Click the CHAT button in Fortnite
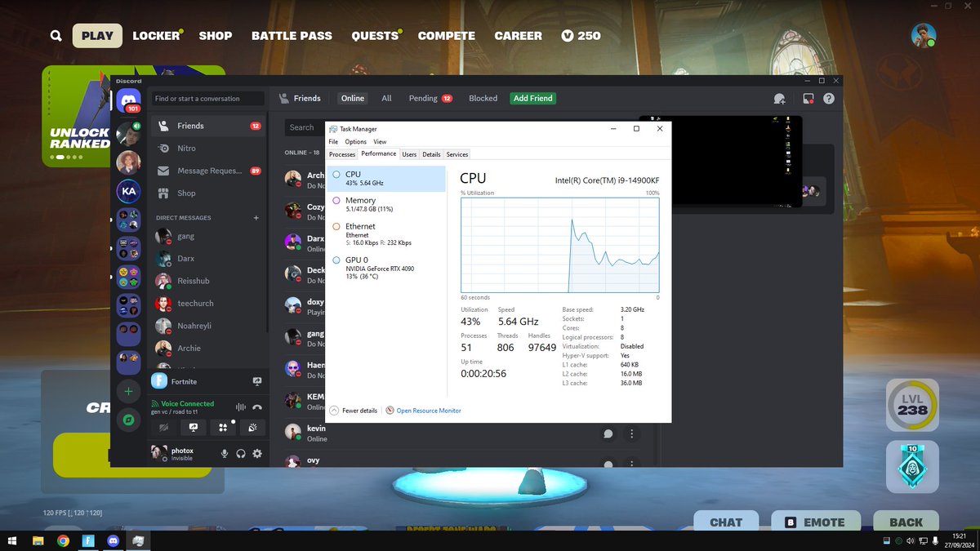This screenshot has height=551, width=980. coord(726,522)
